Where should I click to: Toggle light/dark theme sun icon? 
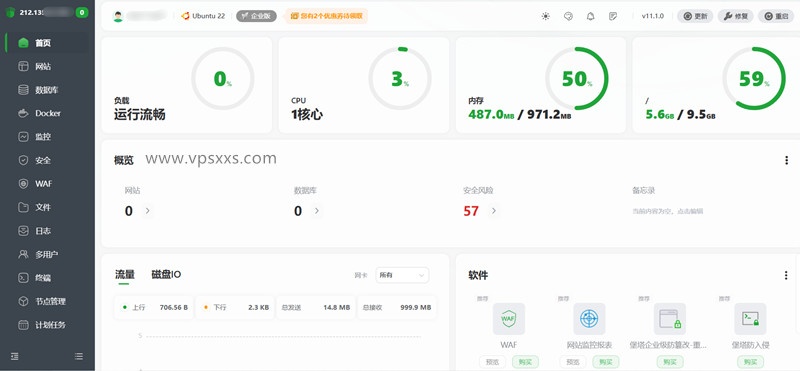[545, 16]
